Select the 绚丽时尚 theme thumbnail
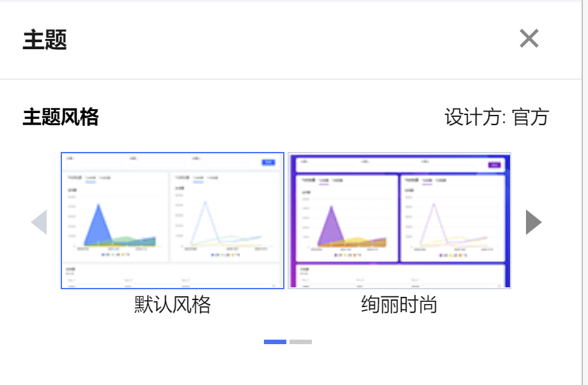The width and height of the screenshot is (588, 385). [x=399, y=220]
